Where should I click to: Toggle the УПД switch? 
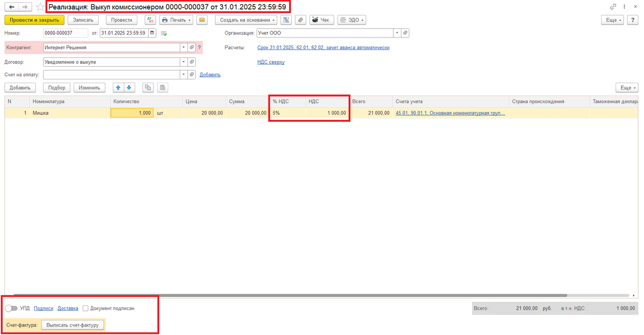pos(11,308)
